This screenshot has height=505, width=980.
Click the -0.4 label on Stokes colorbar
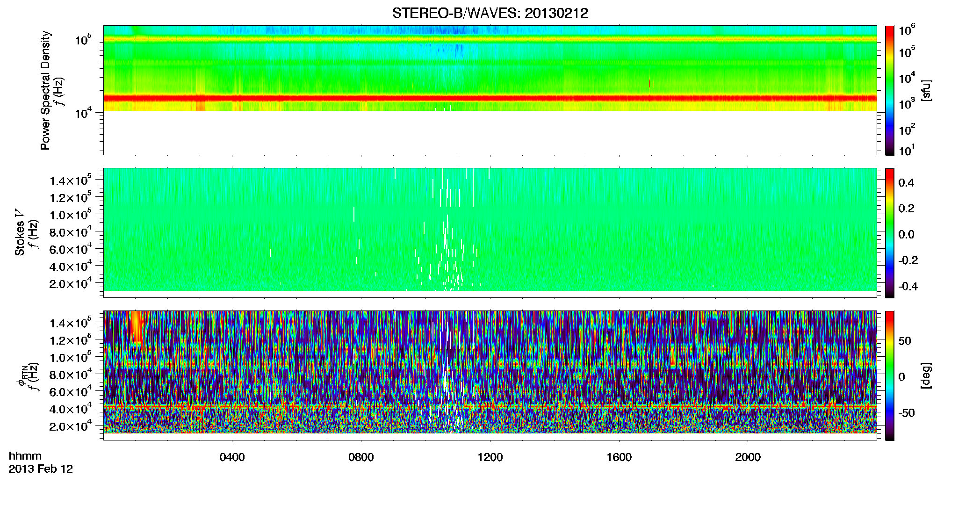pyautogui.click(x=908, y=286)
